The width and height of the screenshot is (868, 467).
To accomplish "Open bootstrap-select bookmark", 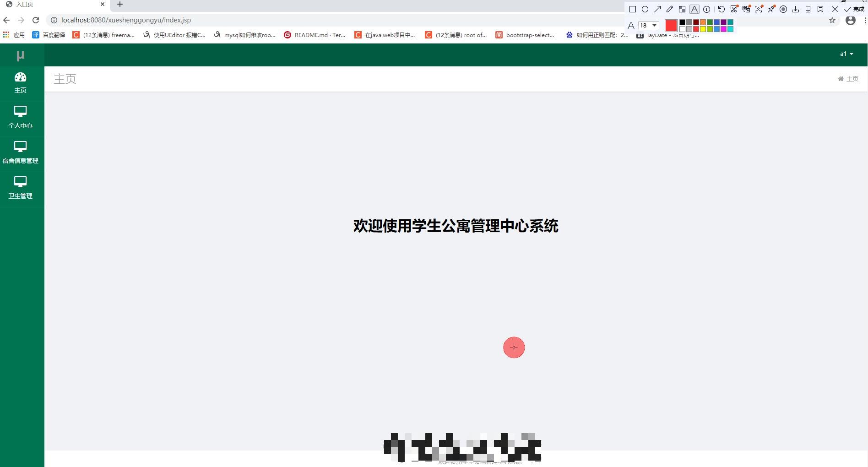I will pyautogui.click(x=525, y=35).
